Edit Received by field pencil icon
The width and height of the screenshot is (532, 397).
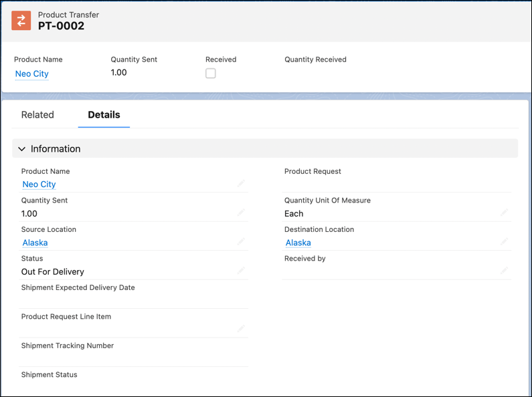pos(504,271)
